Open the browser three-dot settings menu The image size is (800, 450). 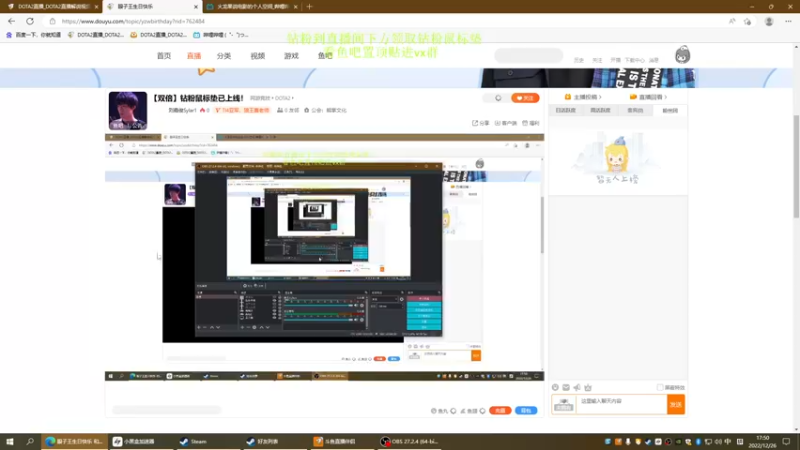tap(788, 21)
